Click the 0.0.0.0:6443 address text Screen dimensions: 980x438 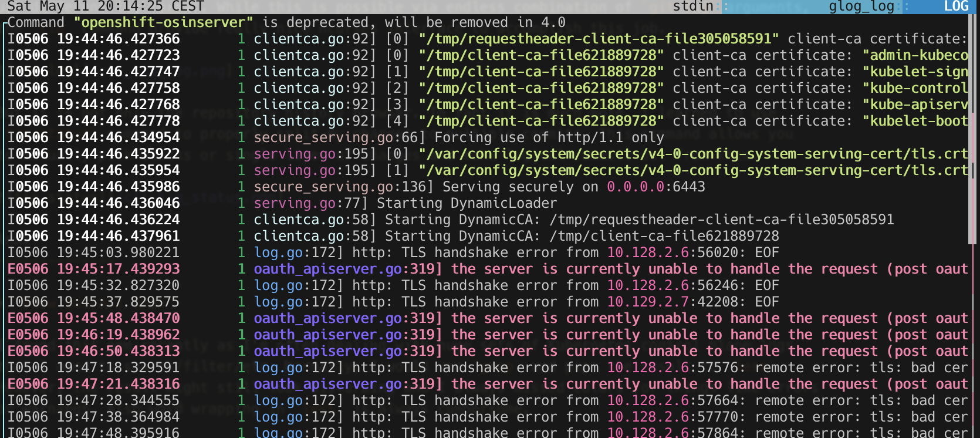point(656,187)
